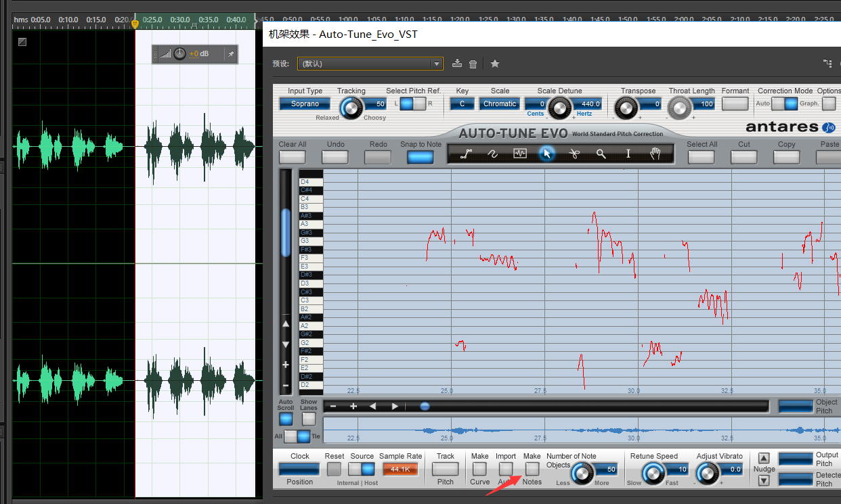Click the Transpose knob
This screenshot has height=504, width=841.
click(626, 107)
